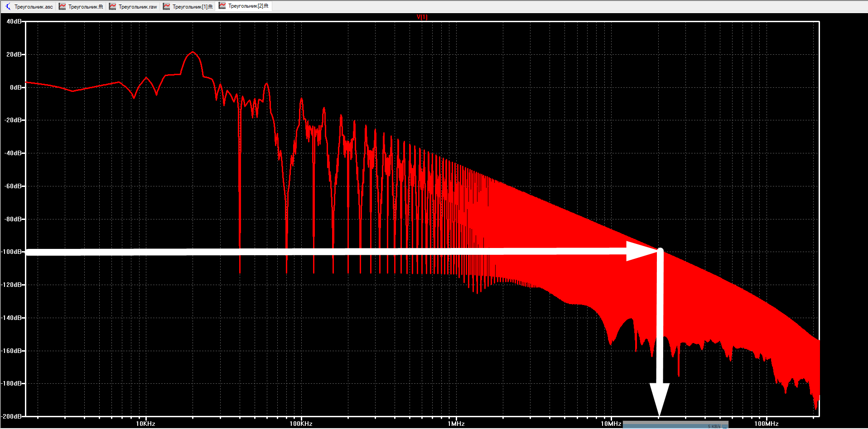The height and width of the screenshot is (429, 868).
Task: Click the -40dB vertical axis label
Action: tap(13, 153)
